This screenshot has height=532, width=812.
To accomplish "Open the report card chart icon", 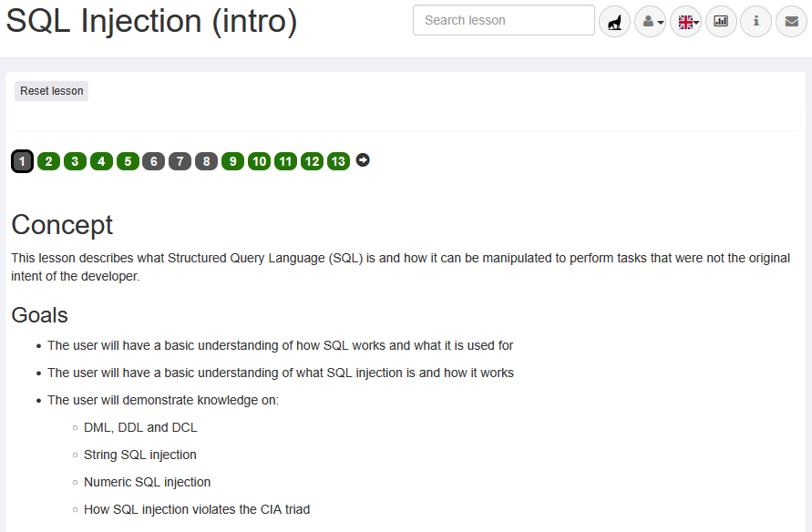I will [721, 21].
